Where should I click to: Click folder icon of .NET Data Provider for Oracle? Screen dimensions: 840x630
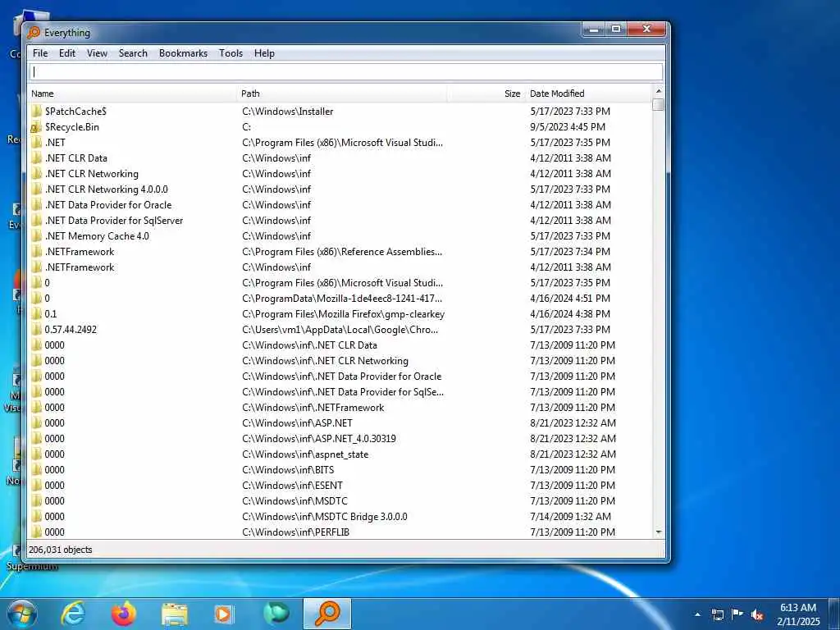click(x=36, y=204)
